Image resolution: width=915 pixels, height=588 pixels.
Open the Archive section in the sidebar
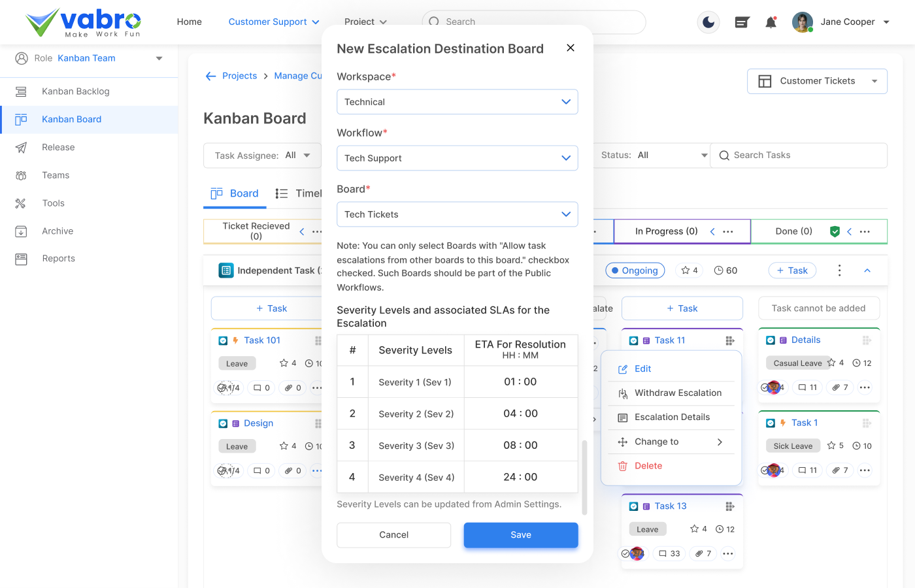(x=56, y=231)
